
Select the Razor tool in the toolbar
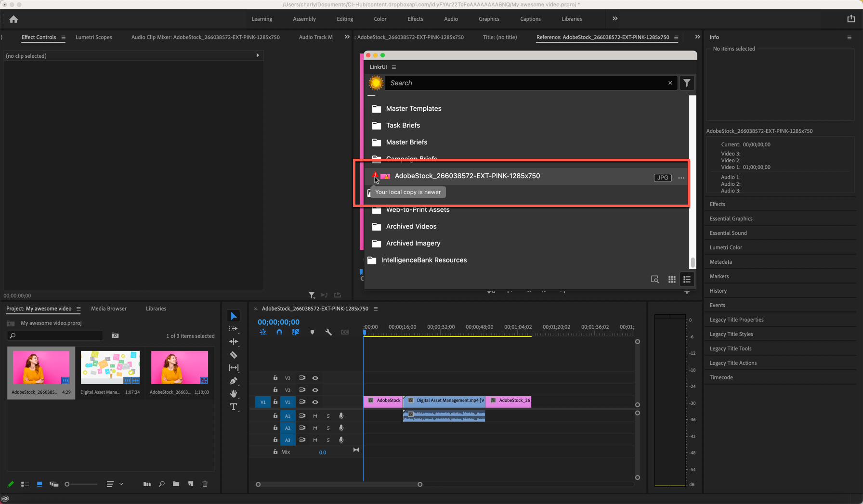tap(234, 355)
